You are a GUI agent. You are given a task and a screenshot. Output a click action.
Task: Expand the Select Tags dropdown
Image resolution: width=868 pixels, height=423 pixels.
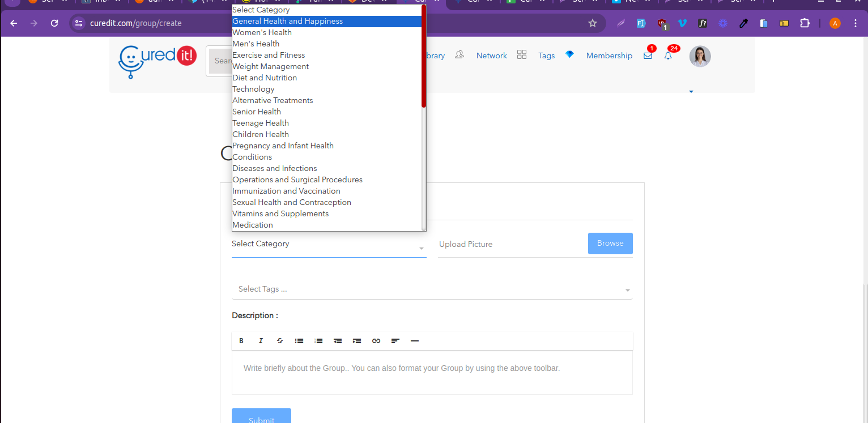pyautogui.click(x=432, y=289)
